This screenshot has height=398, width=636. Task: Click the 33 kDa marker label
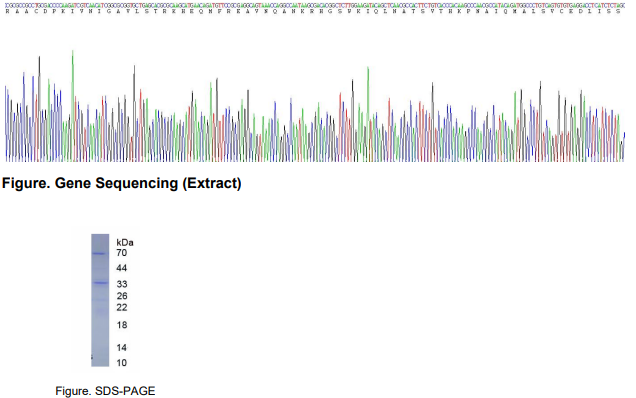coord(122,284)
